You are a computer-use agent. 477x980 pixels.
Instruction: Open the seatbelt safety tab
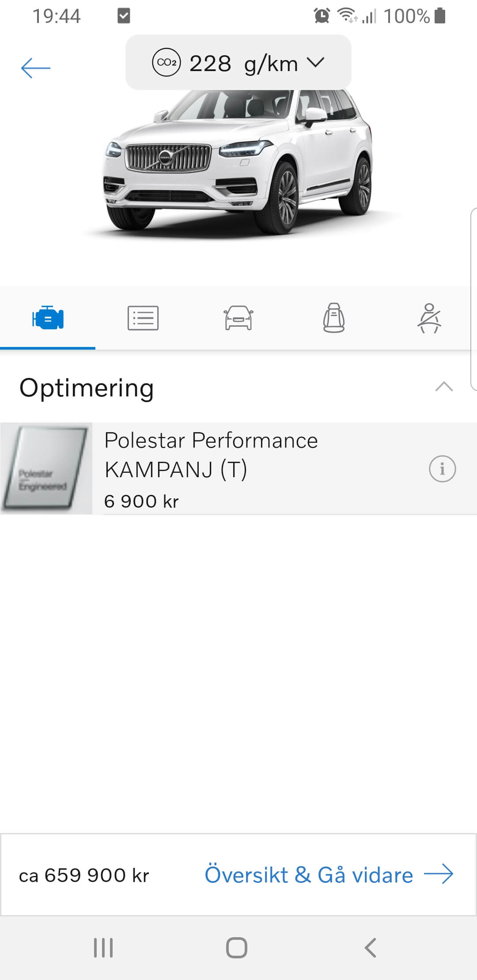(429, 318)
